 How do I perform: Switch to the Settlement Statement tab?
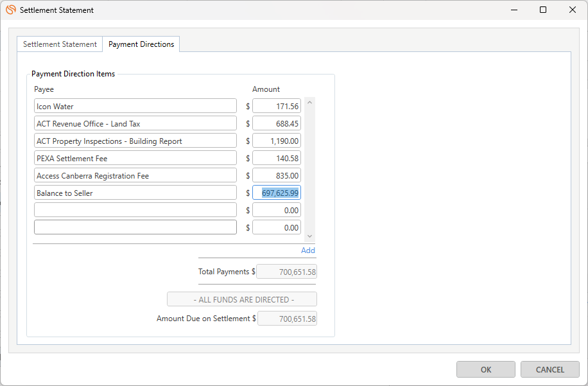tap(60, 44)
